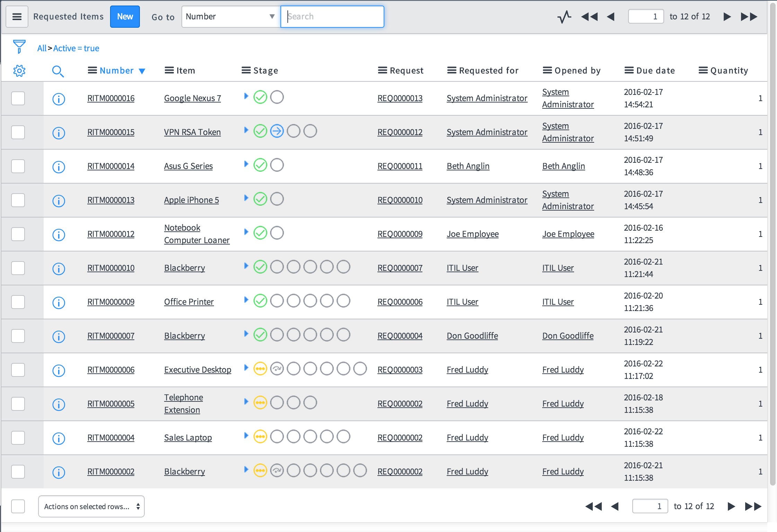Open Actions on selected rows dropdown
The height and width of the screenshot is (532, 777).
91,506
